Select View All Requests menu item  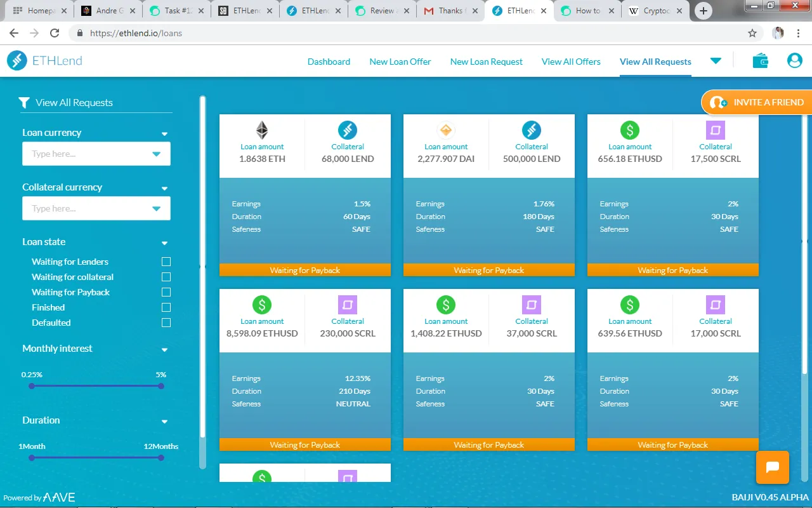pos(655,62)
